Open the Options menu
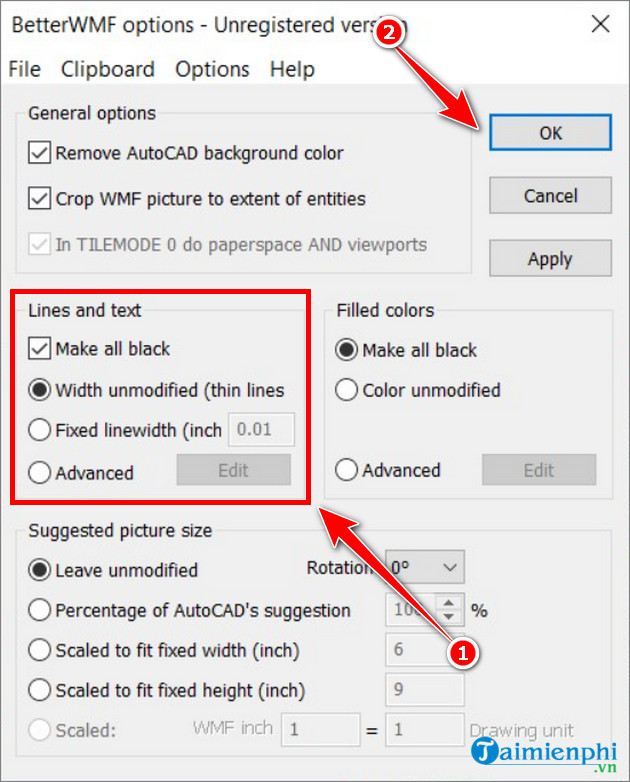This screenshot has width=630, height=782. (212, 69)
